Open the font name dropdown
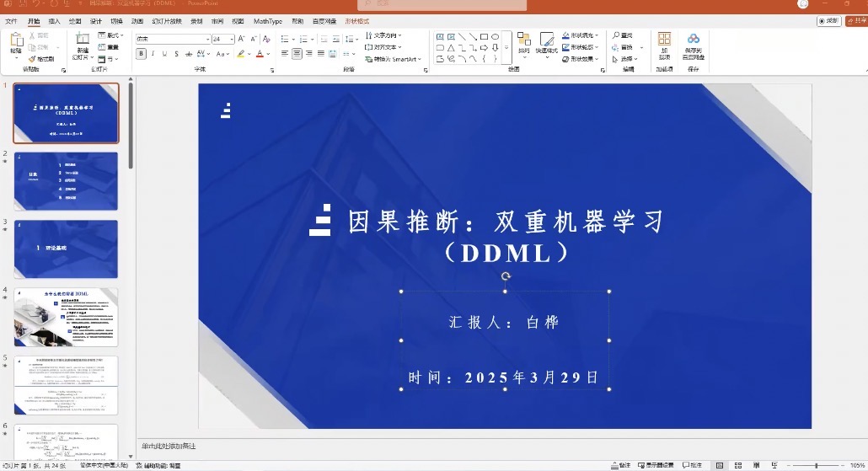Viewport: 868px width, 471px height. tap(207, 39)
